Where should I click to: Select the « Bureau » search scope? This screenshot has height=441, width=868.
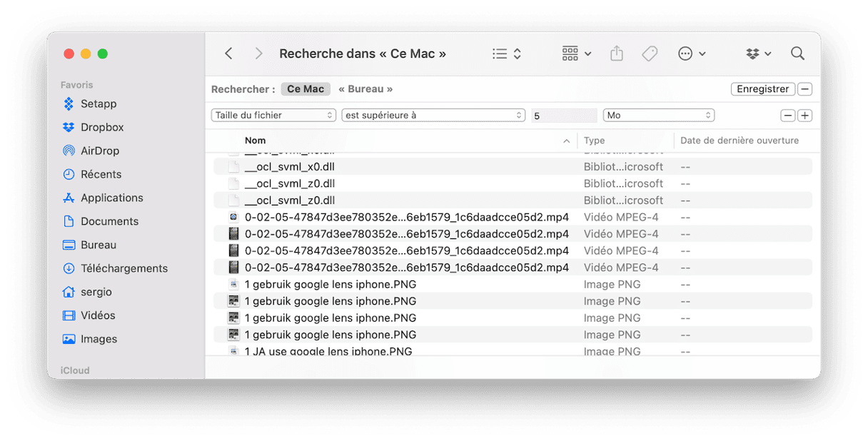click(x=365, y=89)
